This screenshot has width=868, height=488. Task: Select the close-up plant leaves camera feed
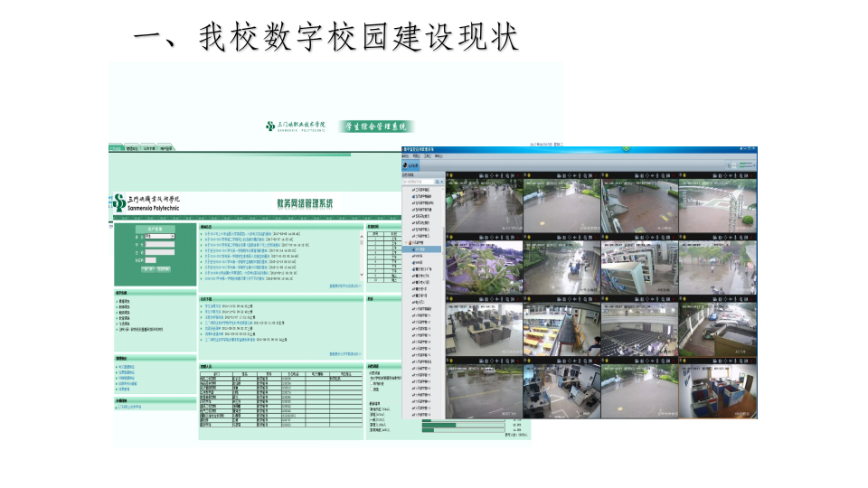(x=485, y=267)
